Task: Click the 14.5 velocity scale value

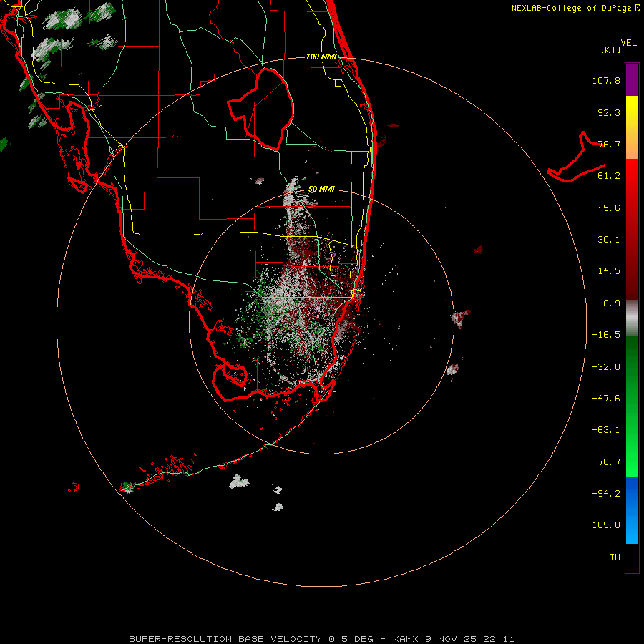Action: (x=609, y=271)
